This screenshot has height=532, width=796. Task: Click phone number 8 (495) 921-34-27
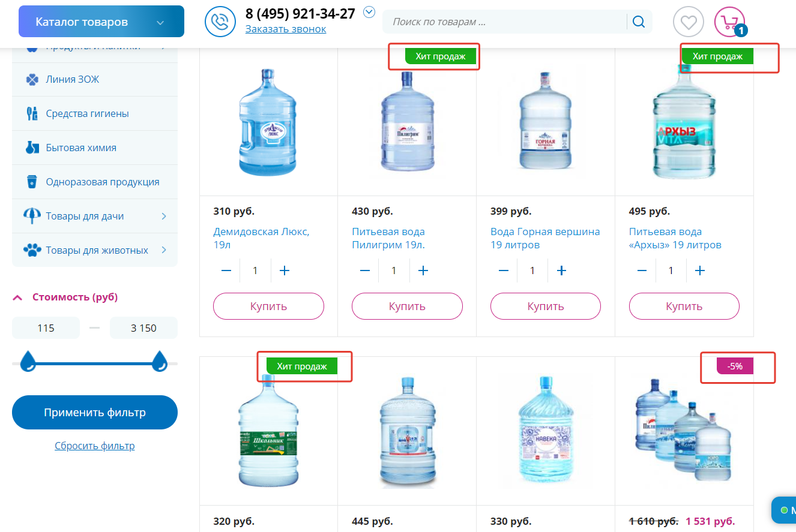[300, 13]
